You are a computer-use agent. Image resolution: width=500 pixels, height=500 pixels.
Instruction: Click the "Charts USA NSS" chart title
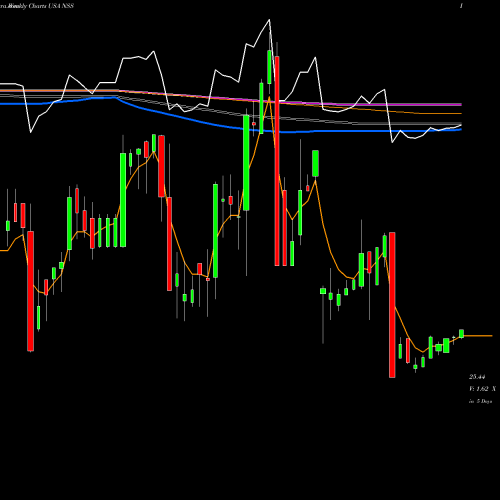click(51, 6)
